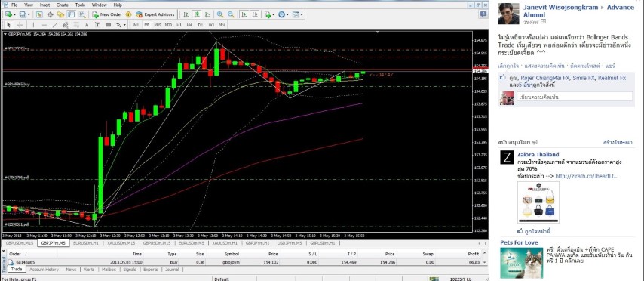The image size is (644, 281).
Task: Open the arrows objects dropdown
Action: tap(125, 25)
